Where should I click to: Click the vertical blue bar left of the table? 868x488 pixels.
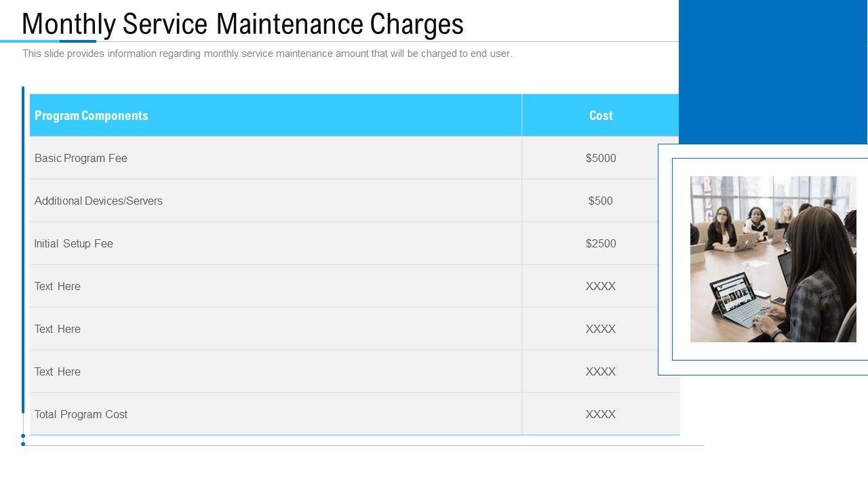23,251
